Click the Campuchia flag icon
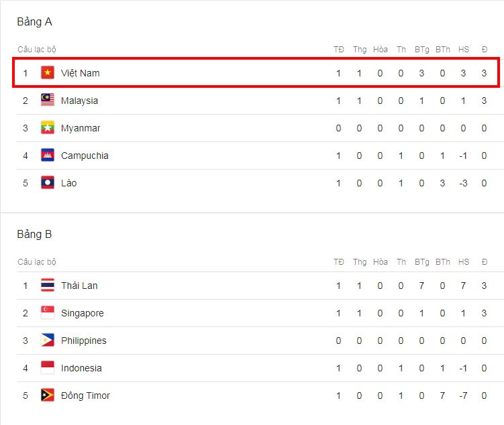This screenshot has height=425, width=504. point(48,156)
